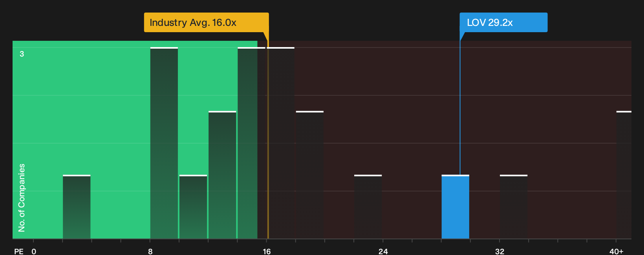Select the blue LOV histogram bar
The width and height of the screenshot is (644, 255).
coord(456,207)
